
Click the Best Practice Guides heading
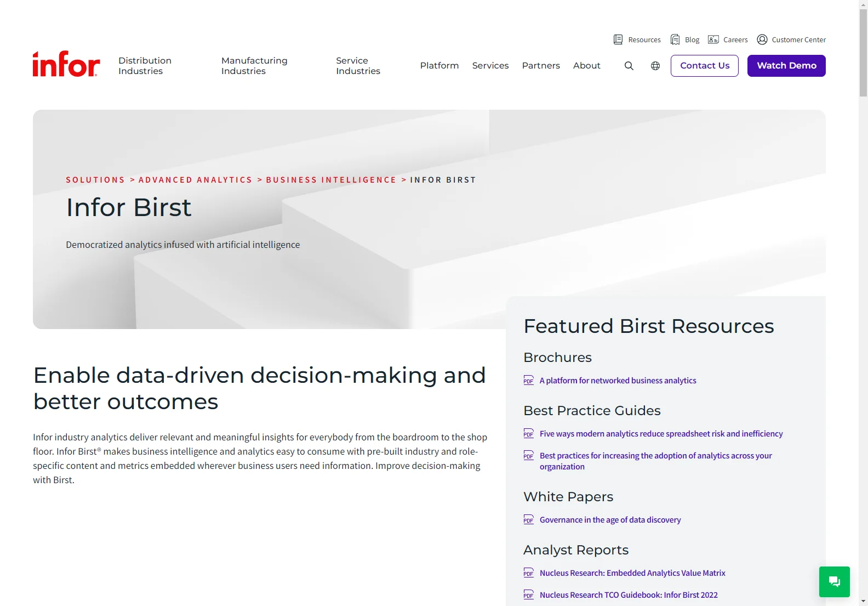pyautogui.click(x=592, y=411)
